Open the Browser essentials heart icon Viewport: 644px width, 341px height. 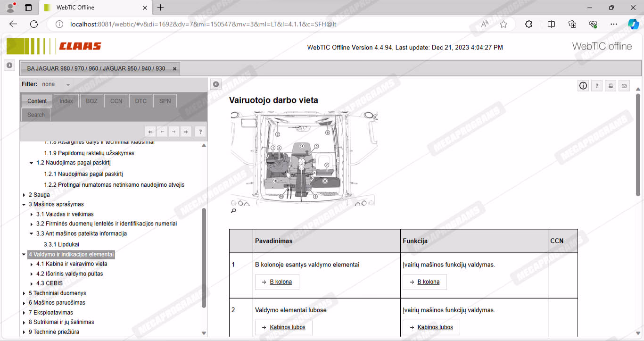pyautogui.click(x=593, y=24)
